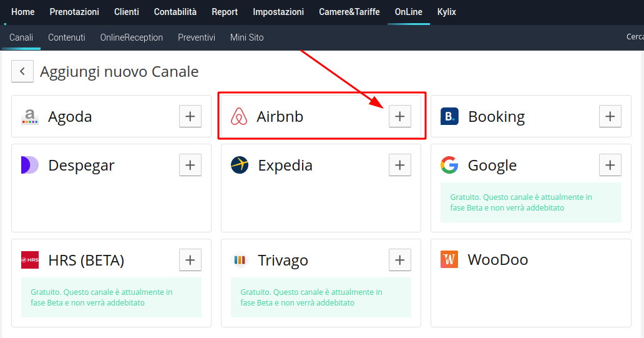Switch to the Contenuti tab
Viewport: 644px width, 338px height.
(x=67, y=37)
